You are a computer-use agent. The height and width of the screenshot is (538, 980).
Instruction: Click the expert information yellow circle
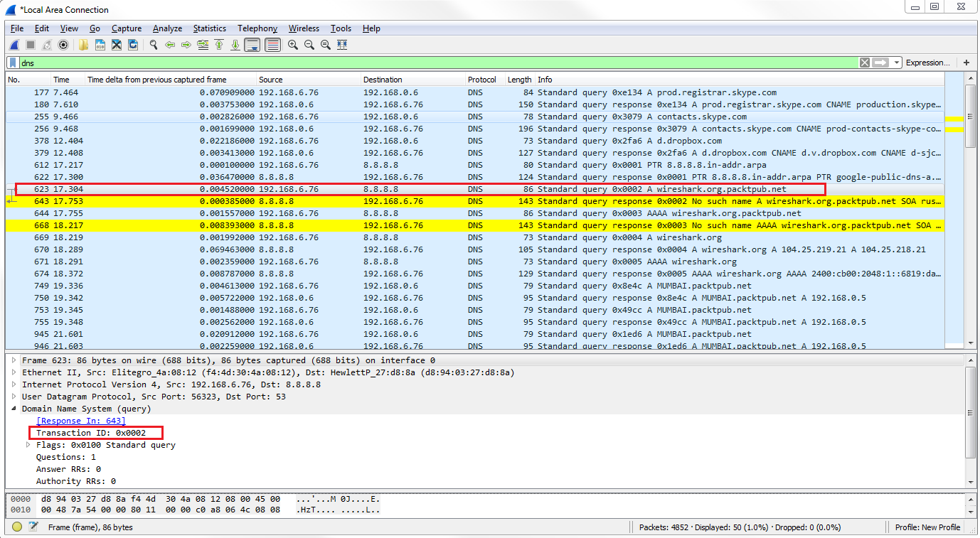(x=17, y=527)
